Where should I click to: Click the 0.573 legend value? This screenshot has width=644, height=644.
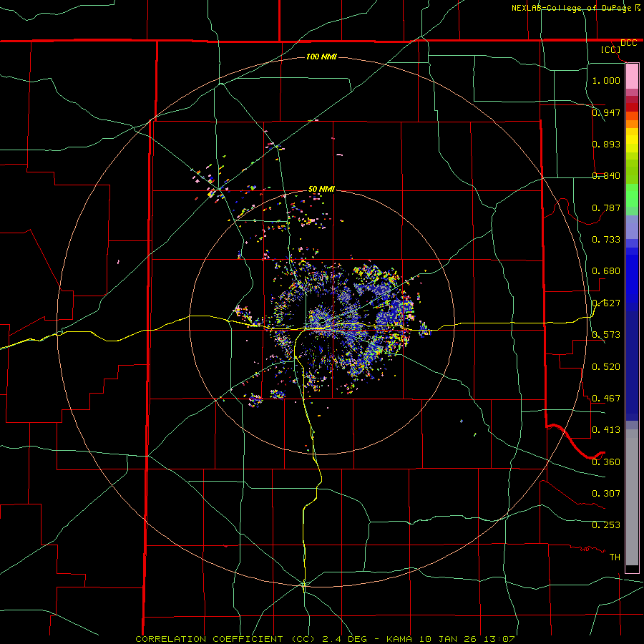606,335
